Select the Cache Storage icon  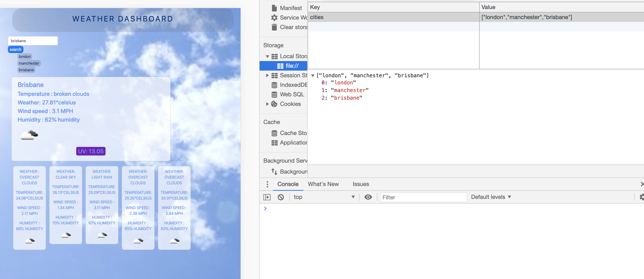[274, 133]
